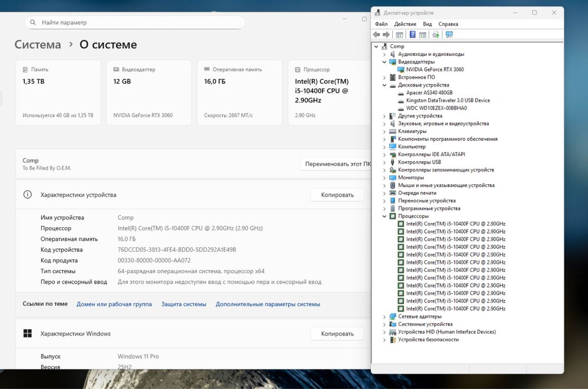This screenshot has width=588, height=389.
Task: Click Копировать next to Характеристики устройства
Action: point(337,194)
